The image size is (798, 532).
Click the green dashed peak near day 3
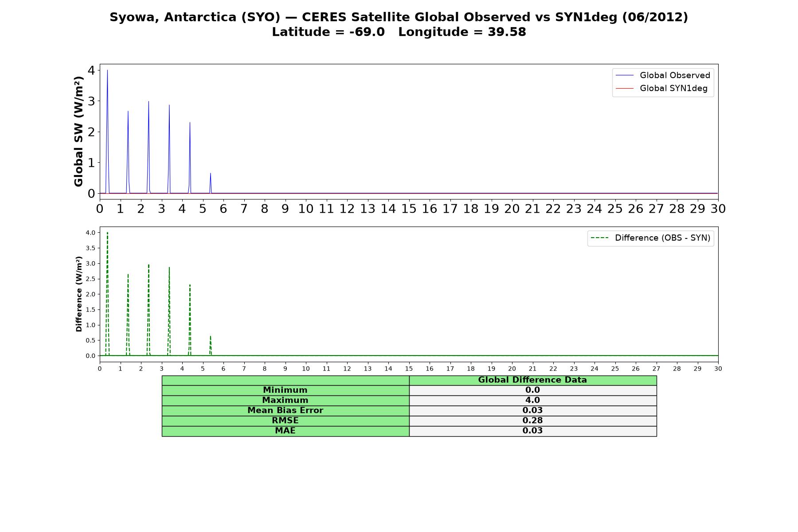169,269
